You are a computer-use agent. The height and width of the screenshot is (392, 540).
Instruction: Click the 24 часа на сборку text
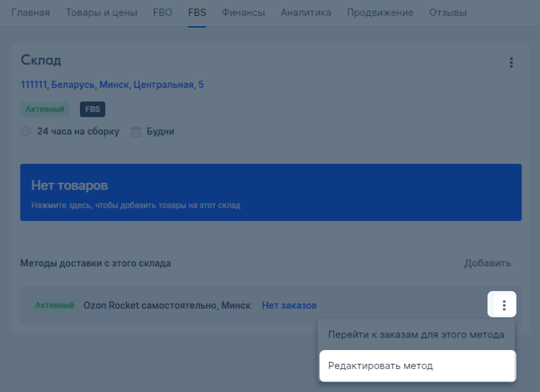pyautogui.click(x=78, y=132)
